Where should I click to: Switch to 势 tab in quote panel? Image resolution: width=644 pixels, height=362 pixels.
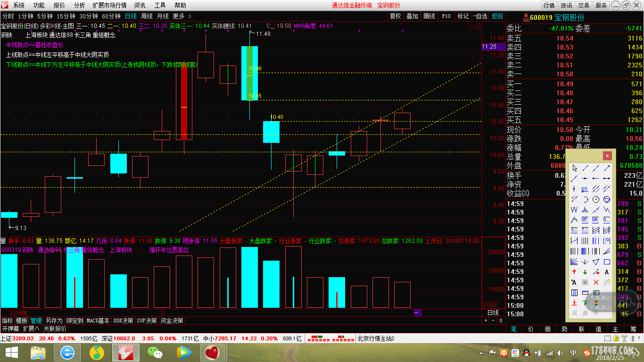click(x=564, y=329)
